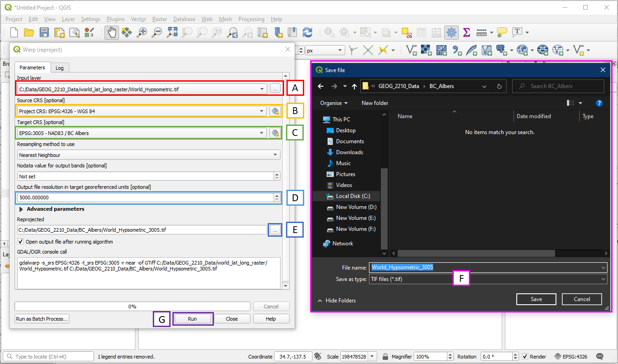Click Save in the Save file dialog

click(x=536, y=299)
